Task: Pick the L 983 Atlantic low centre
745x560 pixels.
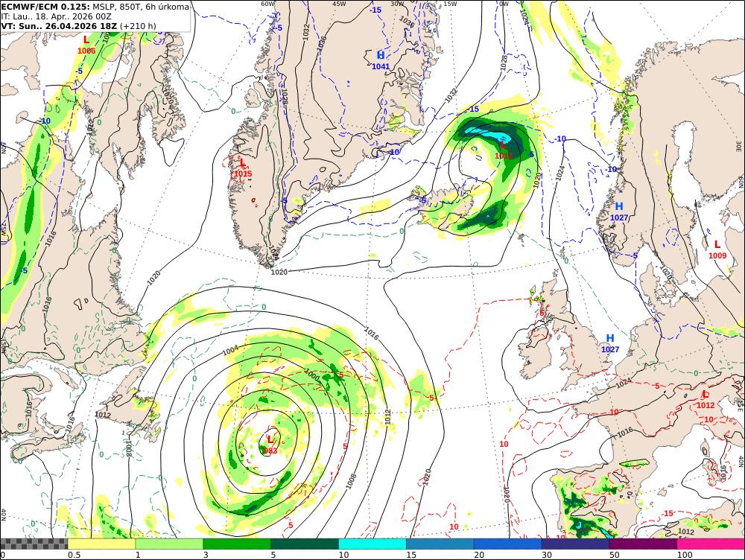Action: coord(270,445)
